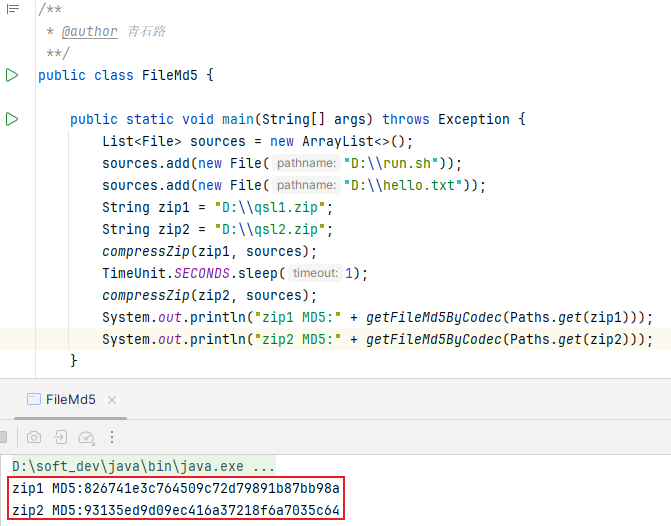Run the main method from gutter

coord(12,119)
